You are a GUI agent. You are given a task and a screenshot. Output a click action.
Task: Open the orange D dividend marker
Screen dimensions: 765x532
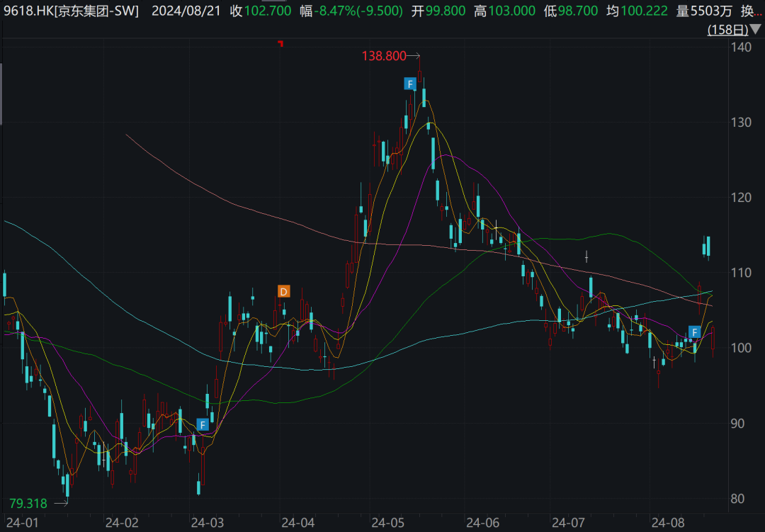283,291
